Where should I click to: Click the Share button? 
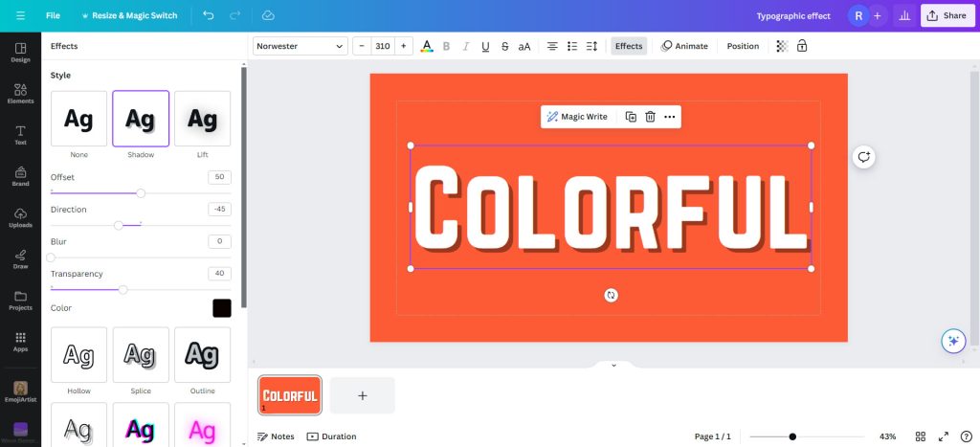[946, 15]
